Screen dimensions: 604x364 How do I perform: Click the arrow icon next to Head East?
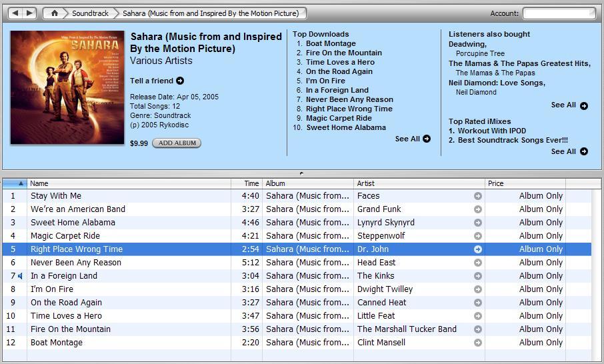pos(477,263)
